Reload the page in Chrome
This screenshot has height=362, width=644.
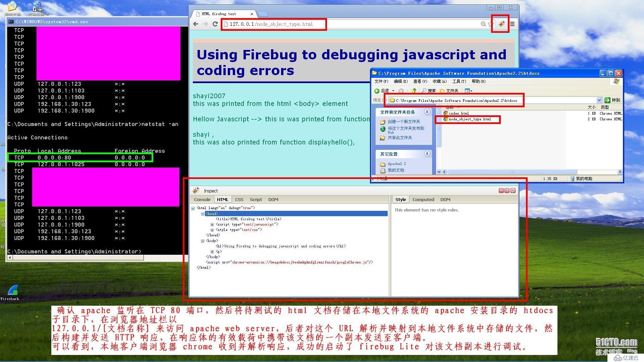click(215, 24)
